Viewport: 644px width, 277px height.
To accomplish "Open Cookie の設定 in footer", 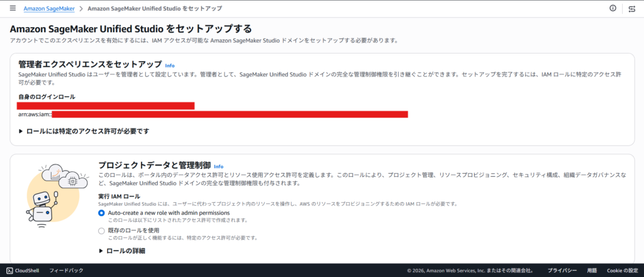I will [x=622, y=271].
